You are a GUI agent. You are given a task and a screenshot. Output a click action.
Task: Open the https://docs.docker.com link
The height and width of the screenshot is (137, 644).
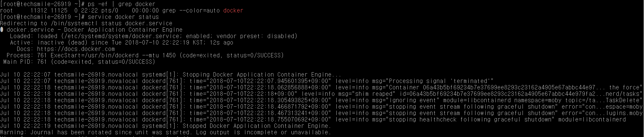(76, 49)
